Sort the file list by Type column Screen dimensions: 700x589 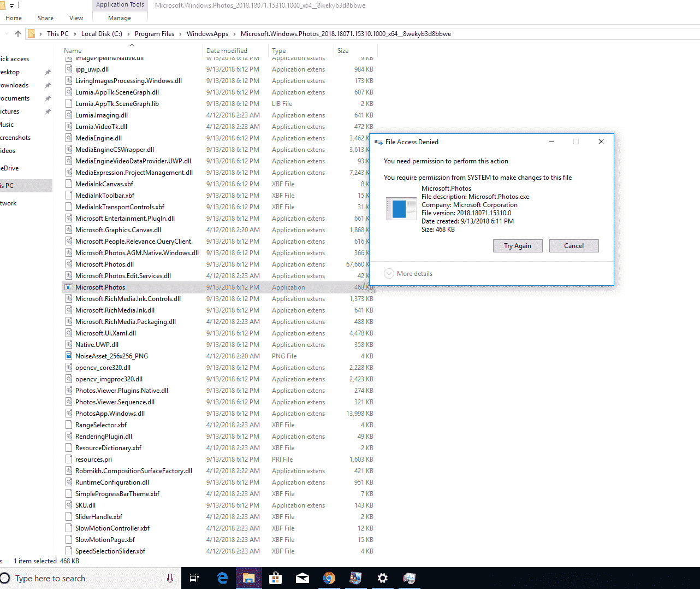point(301,50)
